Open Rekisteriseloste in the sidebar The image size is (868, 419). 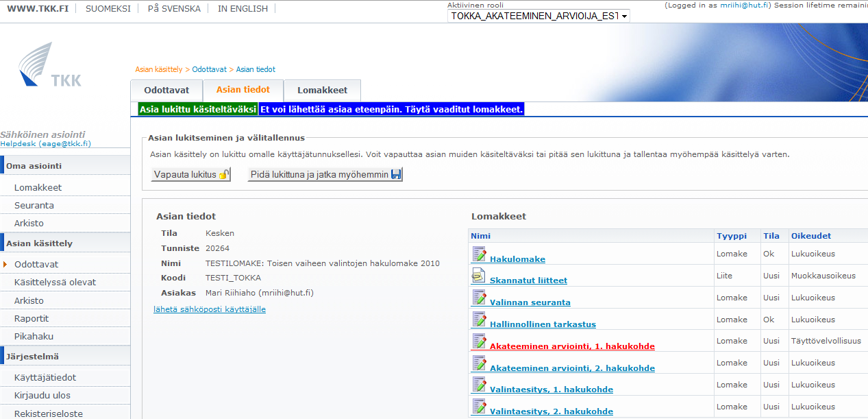[49, 414]
